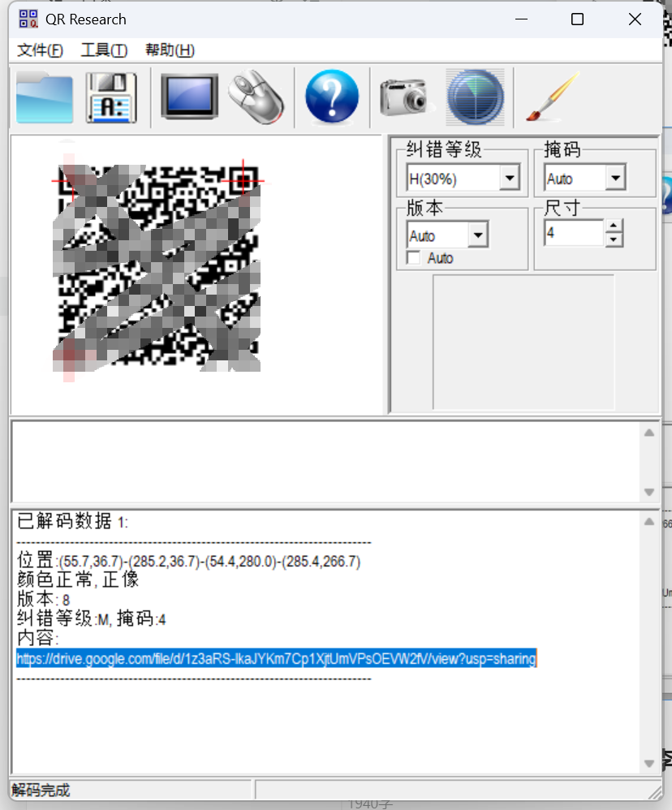Click the screen capture monitor icon
This screenshot has width=672, height=810.
190,97
